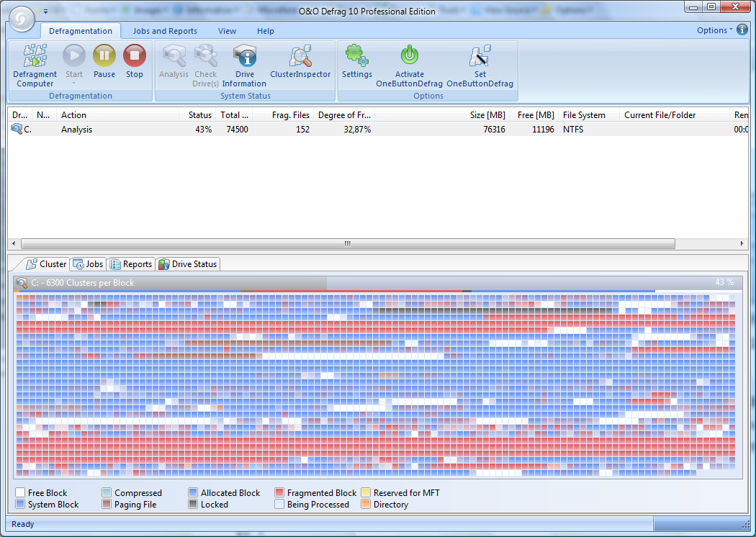The image size is (756, 537).
Task: Click the Analysis magnifier icon
Action: click(174, 55)
